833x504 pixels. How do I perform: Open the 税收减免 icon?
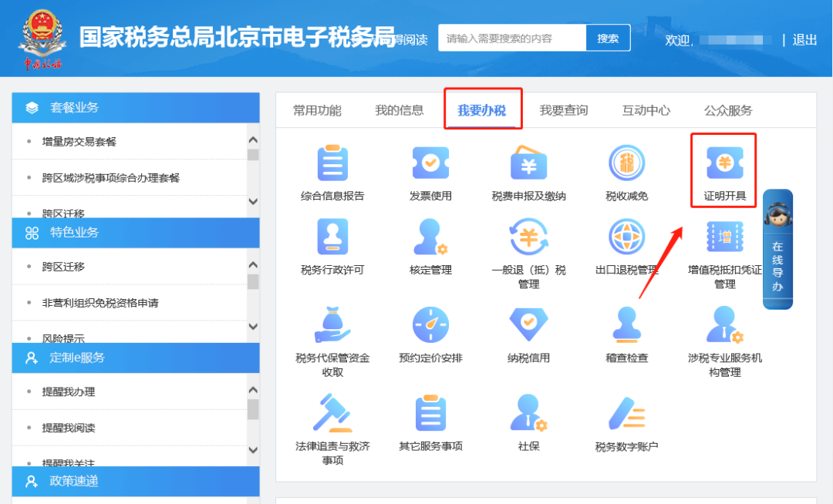[627, 163]
